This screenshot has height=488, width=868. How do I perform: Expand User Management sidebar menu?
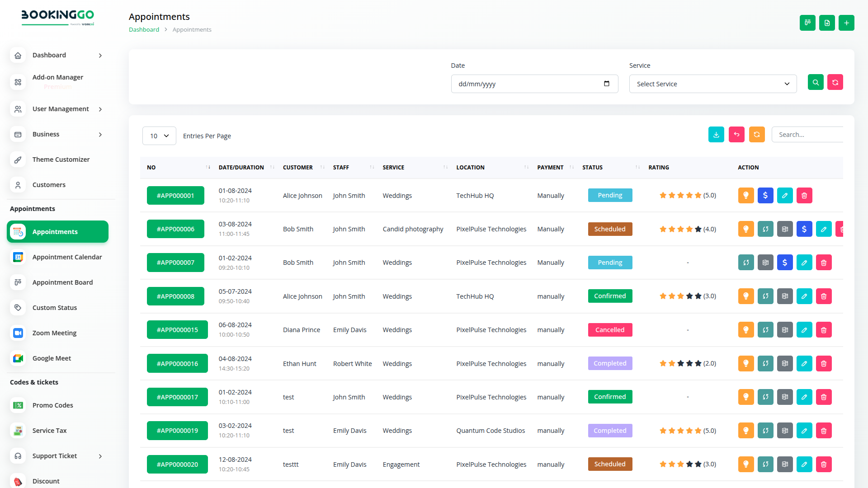(61, 109)
